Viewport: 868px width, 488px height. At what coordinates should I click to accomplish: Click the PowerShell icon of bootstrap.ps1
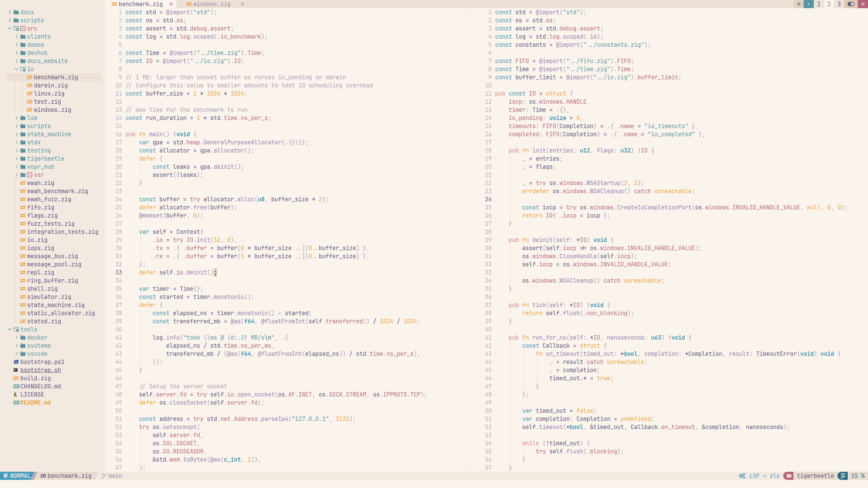pos(16,362)
